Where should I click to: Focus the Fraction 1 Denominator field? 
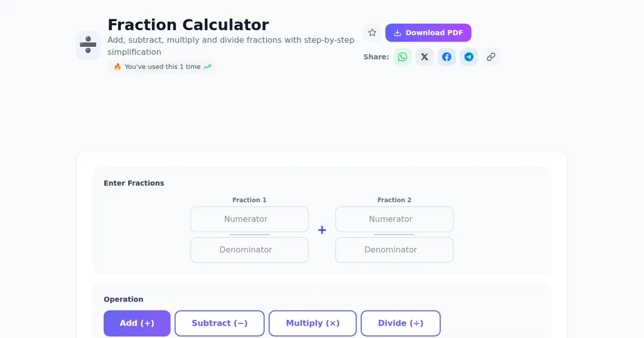point(250,250)
